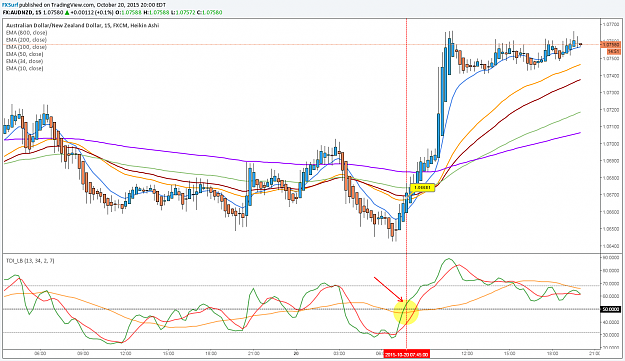Select the H: high price value
The height and width of the screenshot is (361, 625).
tap(156, 12)
